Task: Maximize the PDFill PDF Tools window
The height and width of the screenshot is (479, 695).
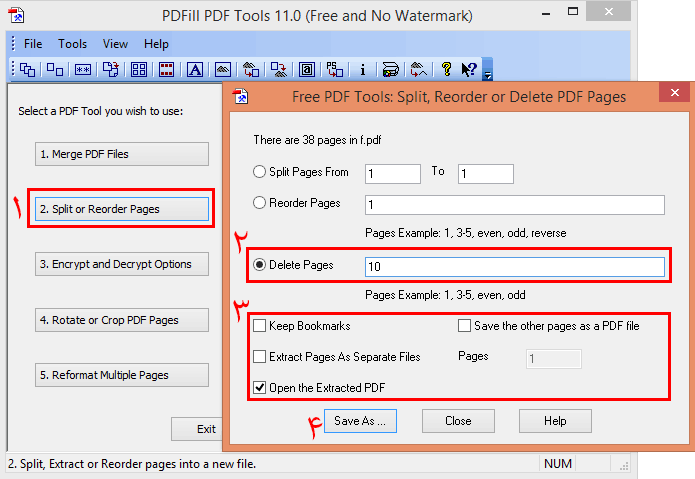Action: coord(573,12)
